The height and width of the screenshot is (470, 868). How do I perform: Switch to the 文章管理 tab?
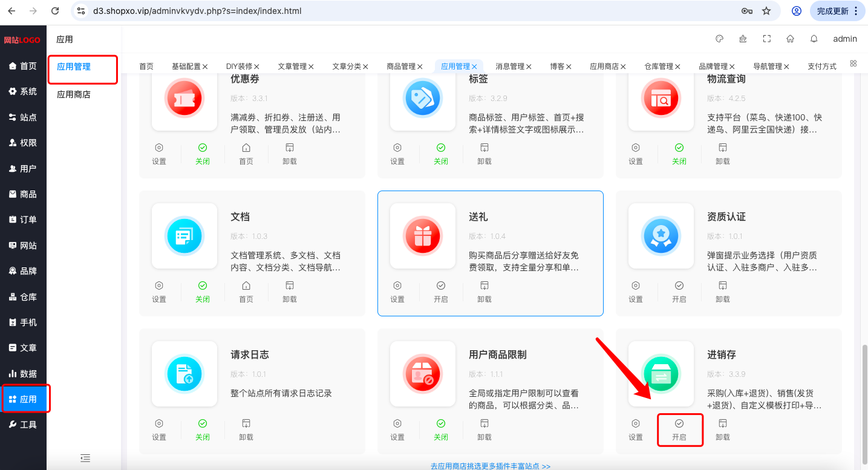(x=293, y=67)
